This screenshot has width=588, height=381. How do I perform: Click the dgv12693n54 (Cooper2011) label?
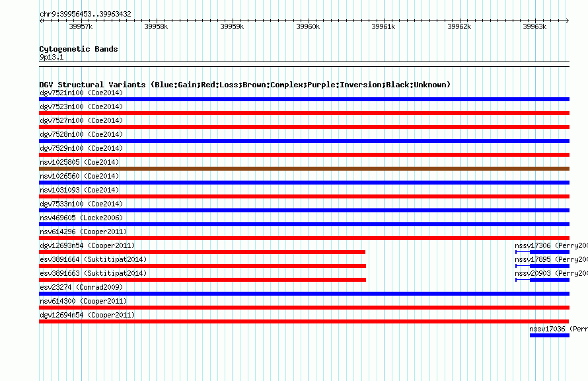pos(87,245)
